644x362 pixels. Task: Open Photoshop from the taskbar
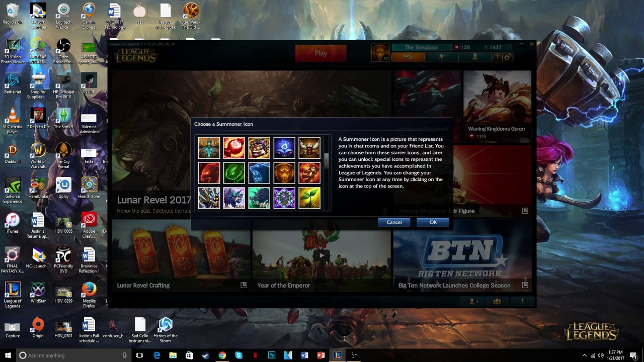[271, 355]
